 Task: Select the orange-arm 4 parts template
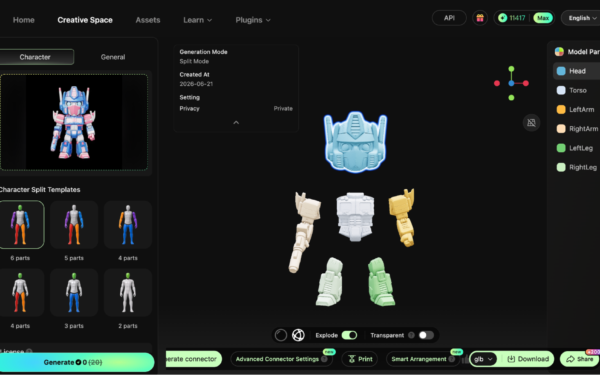[x=128, y=225]
